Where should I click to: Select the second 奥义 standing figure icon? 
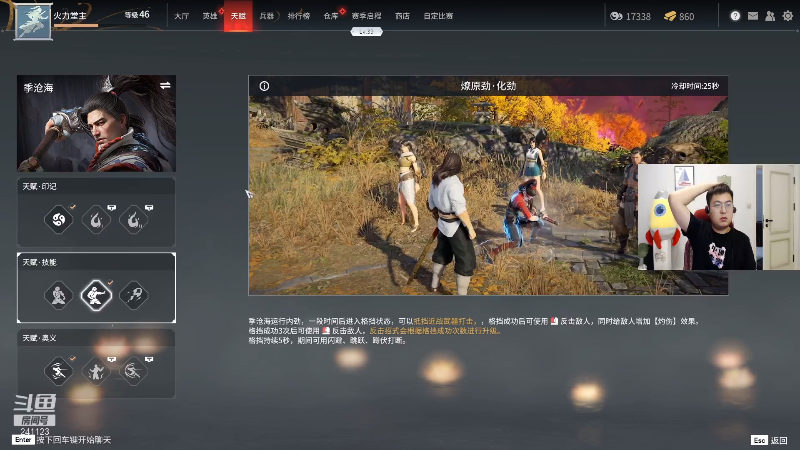(96, 371)
